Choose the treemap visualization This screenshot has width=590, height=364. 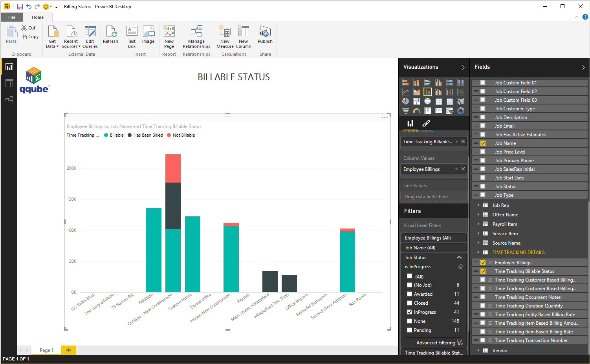[417, 101]
